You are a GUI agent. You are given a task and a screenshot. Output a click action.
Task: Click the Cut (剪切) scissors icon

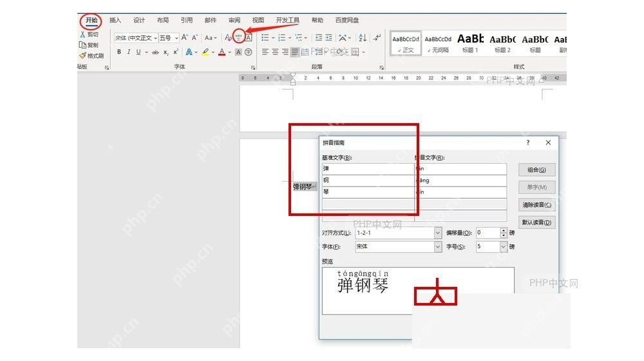(x=82, y=34)
